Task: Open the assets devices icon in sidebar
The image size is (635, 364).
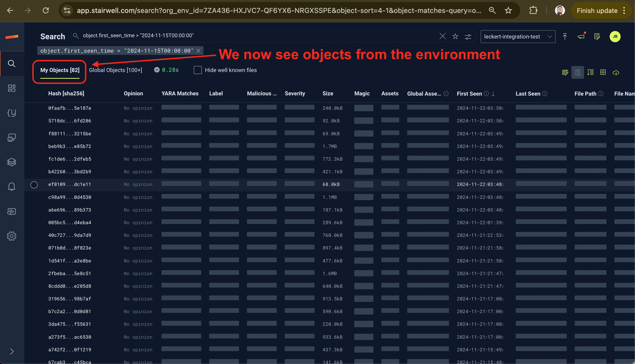Action: (11, 138)
